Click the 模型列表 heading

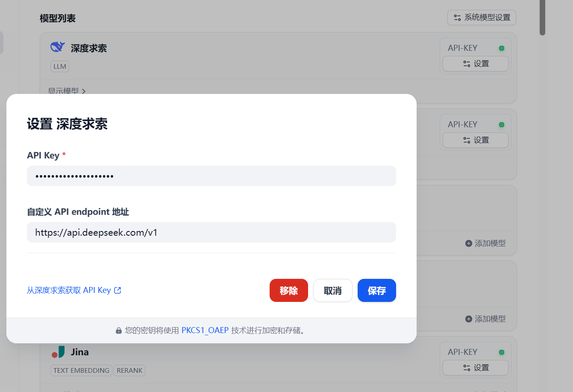pyautogui.click(x=58, y=18)
